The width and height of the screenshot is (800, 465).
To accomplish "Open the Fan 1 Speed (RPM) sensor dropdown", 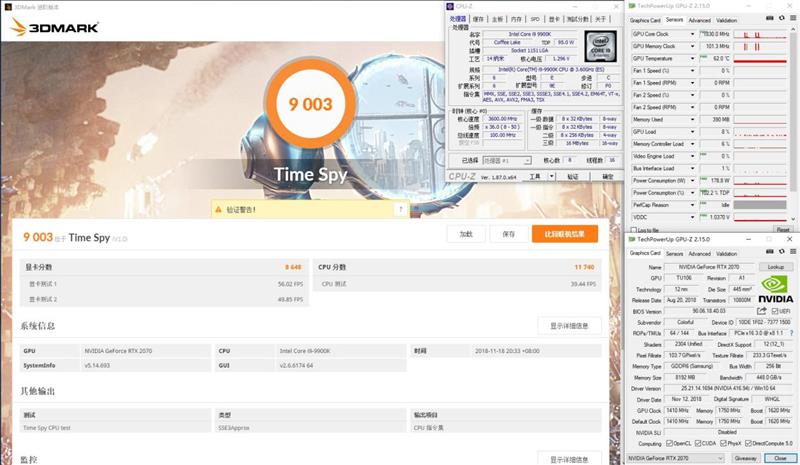I will pyautogui.click(x=692, y=83).
